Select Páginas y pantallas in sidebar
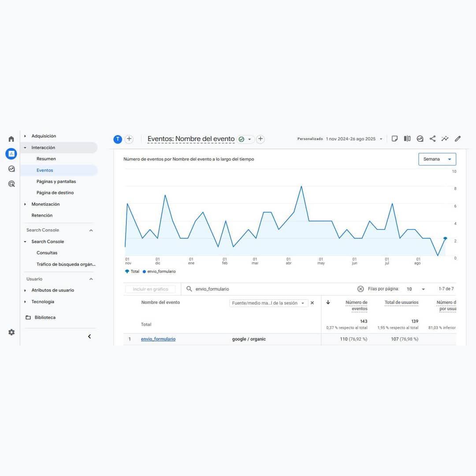The width and height of the screenshot is (476, 476). tap(56, 182)
